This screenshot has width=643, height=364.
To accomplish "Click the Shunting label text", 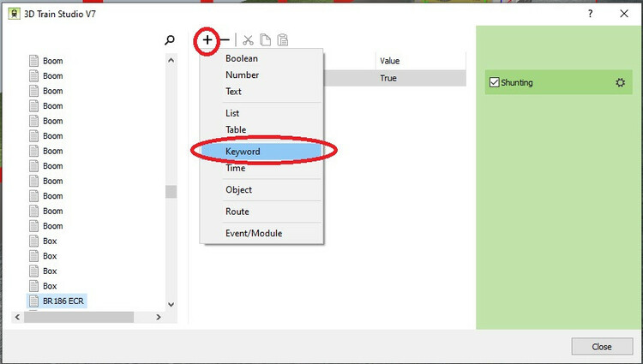I will tap(517, 82).
